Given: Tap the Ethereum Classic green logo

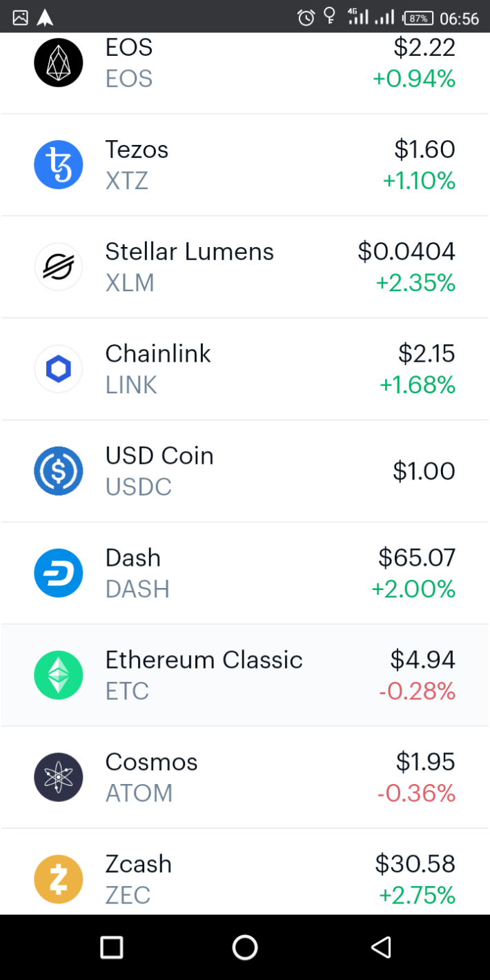Looking at the screenshot, I should click(59, 675).
